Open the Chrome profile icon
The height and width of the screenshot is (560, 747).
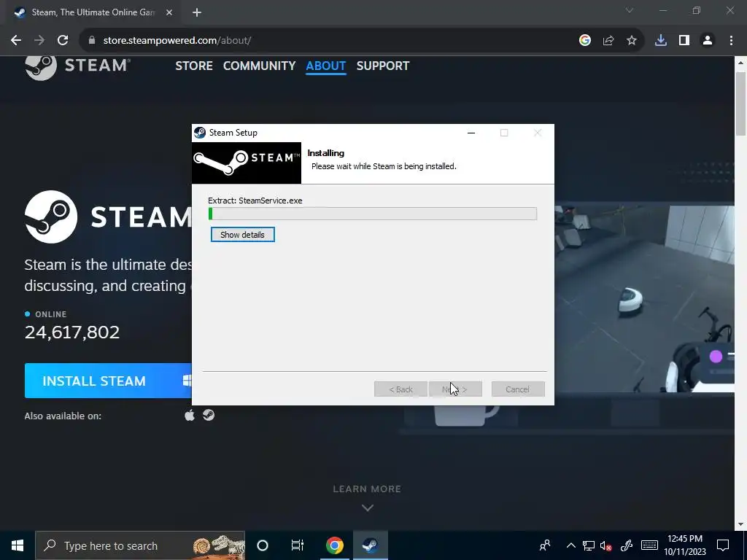708,41
